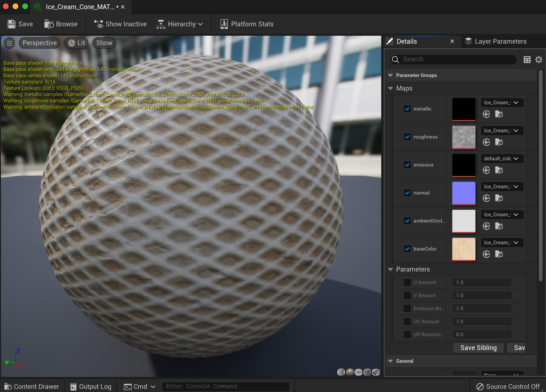The height and width of the screenshot is (392, 546).
Task: Open the Output Log tab
Action: 91,386
